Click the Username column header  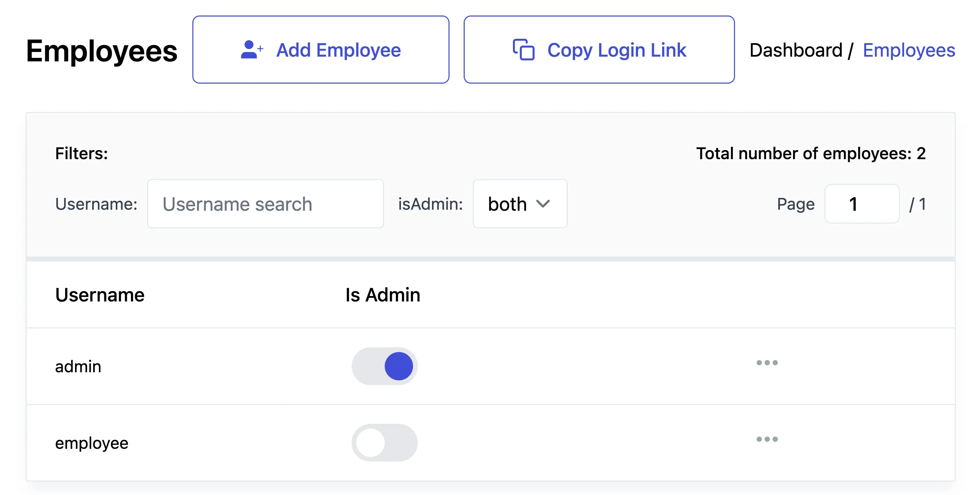pos(100,295)
